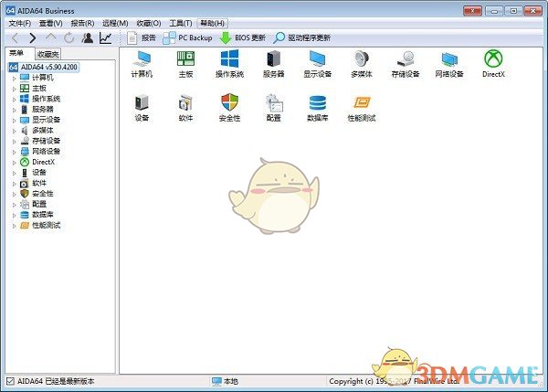Expand the 存储设备 tree node
548x392 pixels.
[15, 142]
